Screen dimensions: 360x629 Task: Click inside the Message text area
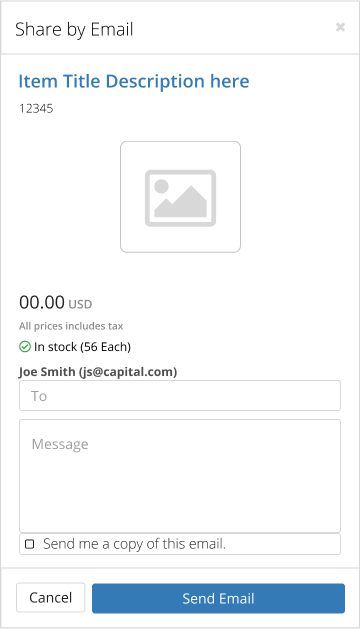pos(180,476)
